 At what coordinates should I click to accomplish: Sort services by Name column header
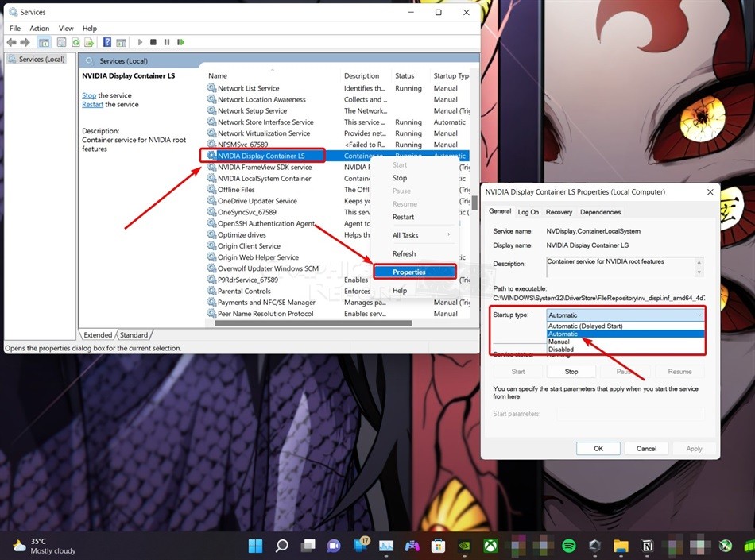(x=218, y=76)
